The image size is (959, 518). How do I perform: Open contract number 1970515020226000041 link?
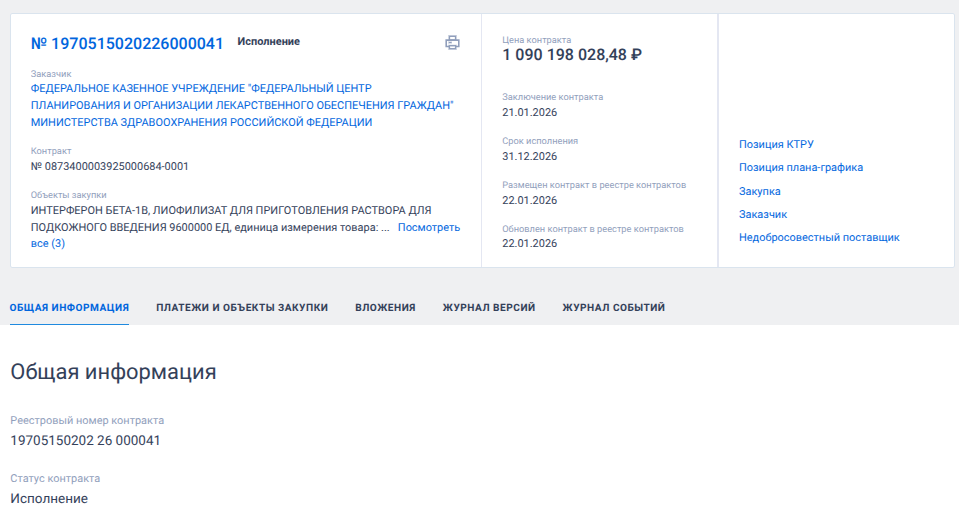click(127, 43)
